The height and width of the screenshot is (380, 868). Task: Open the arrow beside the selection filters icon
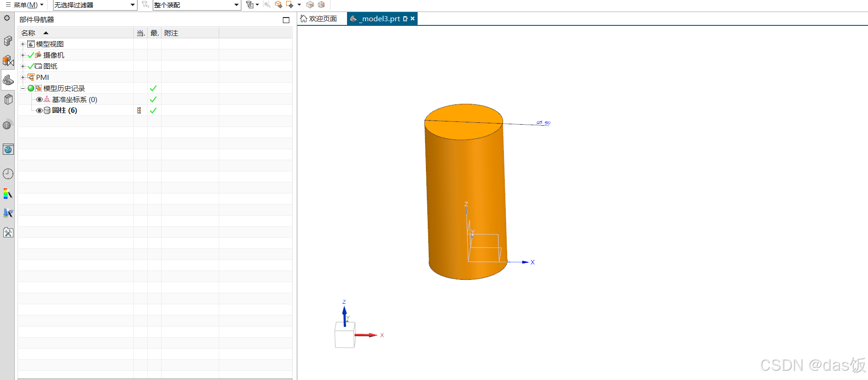[x=257, y=5]
